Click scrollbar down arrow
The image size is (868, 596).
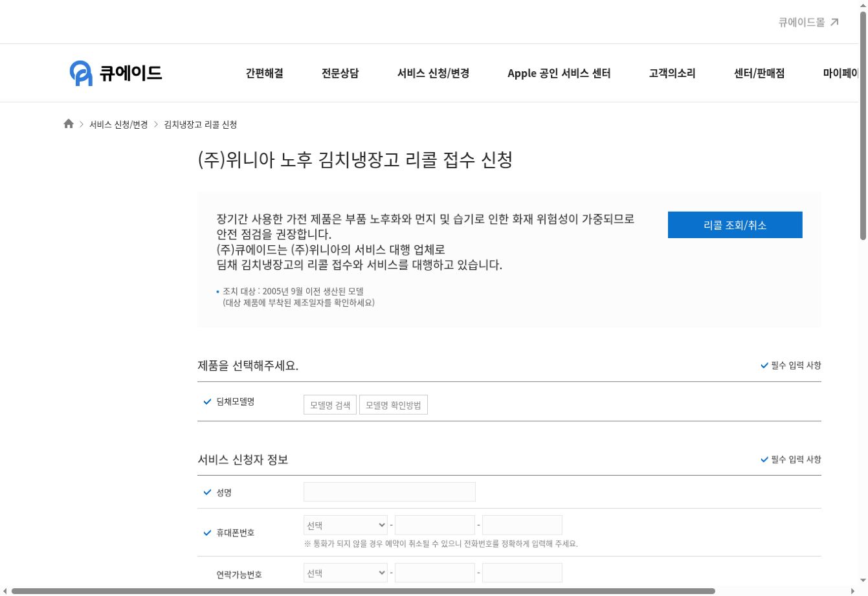[x=863, y=581]
